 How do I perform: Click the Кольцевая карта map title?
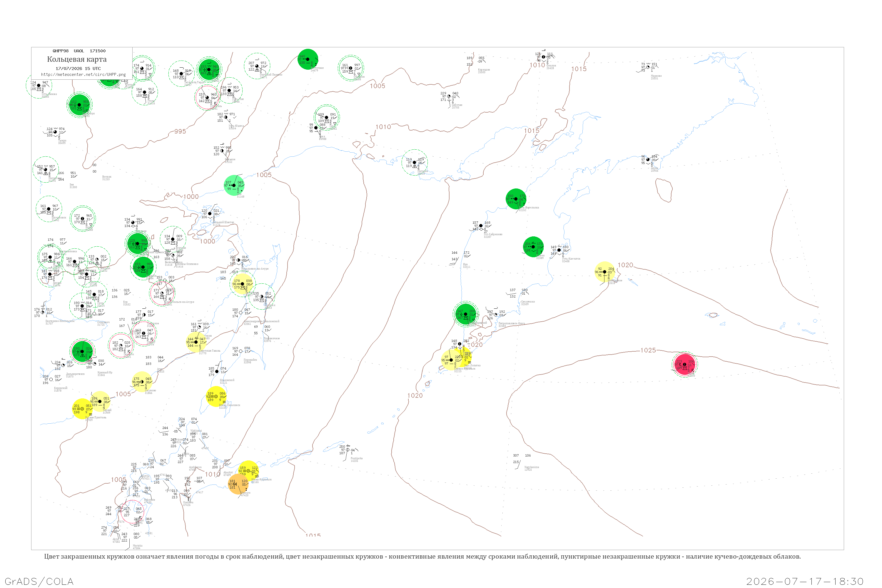pyautogui.click(x=77, y=59)
